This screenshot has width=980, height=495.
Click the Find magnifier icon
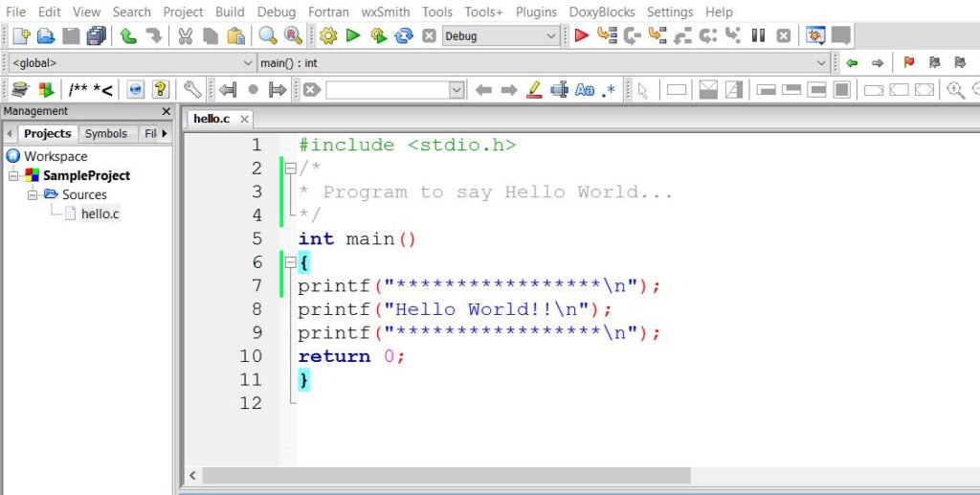coord(267,36)
